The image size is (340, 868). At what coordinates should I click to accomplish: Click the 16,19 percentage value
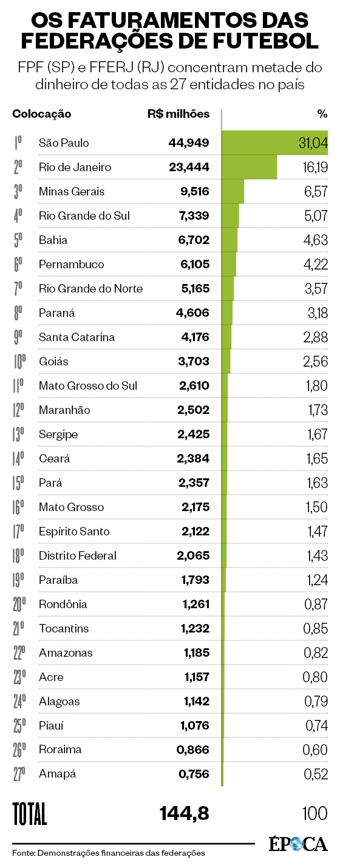click(314, 167)
